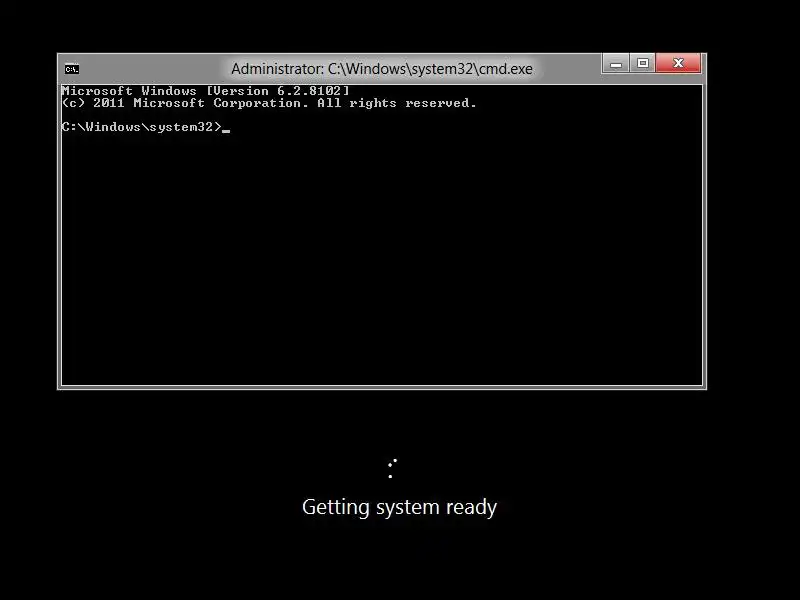
Task: Minimize the Administrator cmd.exe window
Action: point(616,63)
